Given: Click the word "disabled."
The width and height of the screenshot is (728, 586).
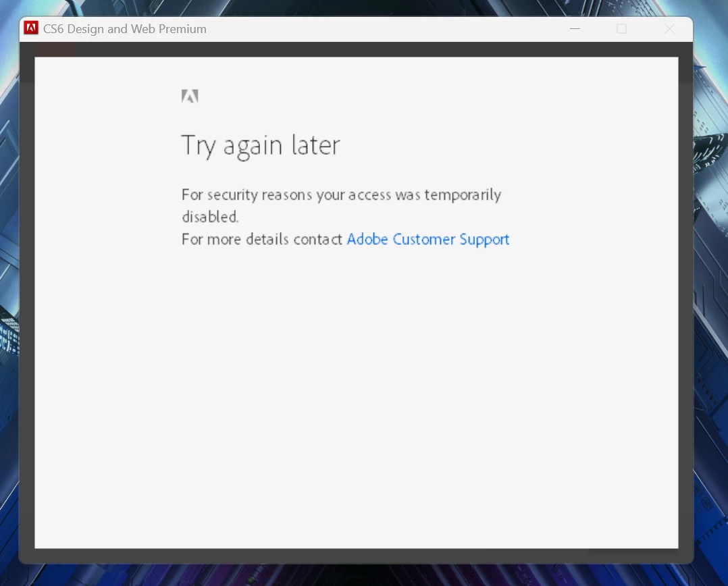Looking at the screenshot, I should point(210,217).
